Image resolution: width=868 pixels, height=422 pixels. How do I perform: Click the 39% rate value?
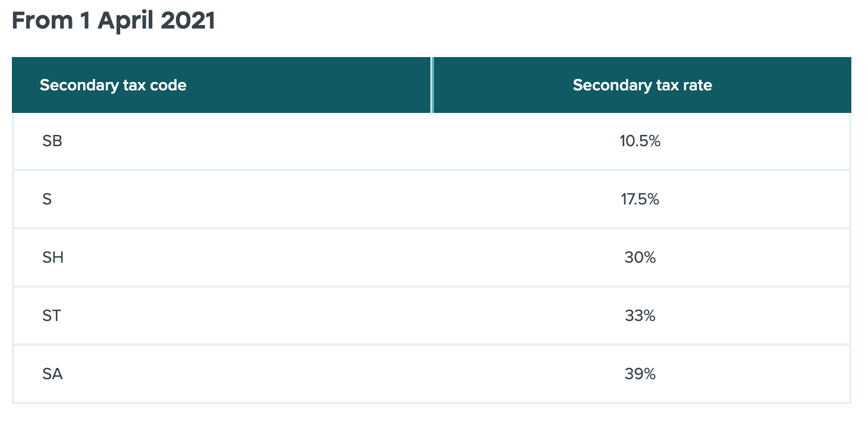pos(640,374)
